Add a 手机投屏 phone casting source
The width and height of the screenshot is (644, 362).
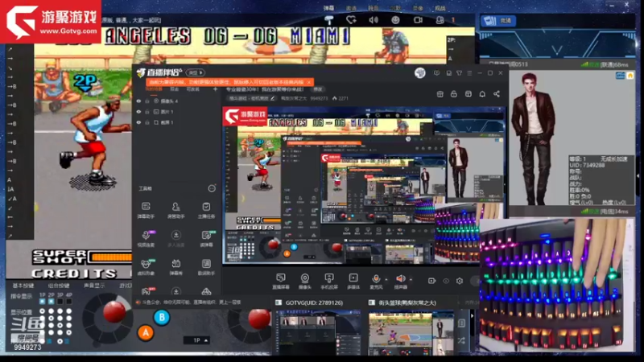[329, 281]
